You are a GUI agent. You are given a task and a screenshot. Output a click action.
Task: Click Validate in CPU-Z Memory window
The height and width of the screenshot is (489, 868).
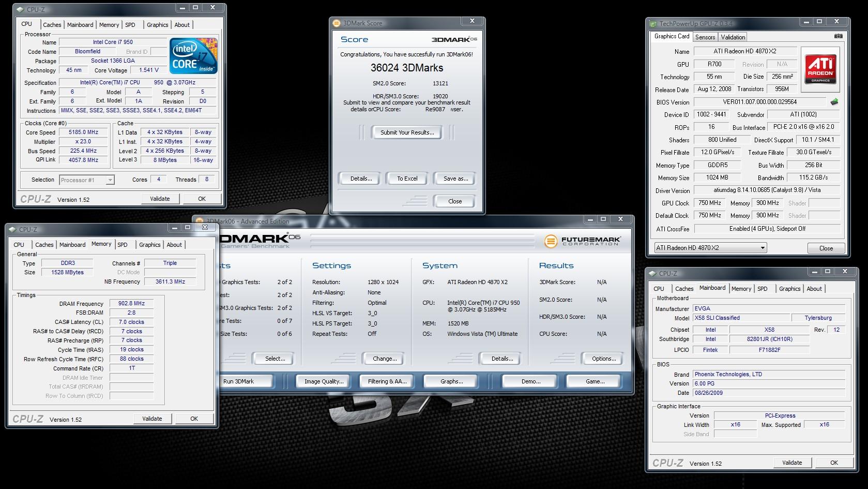[x=152, y=419]
